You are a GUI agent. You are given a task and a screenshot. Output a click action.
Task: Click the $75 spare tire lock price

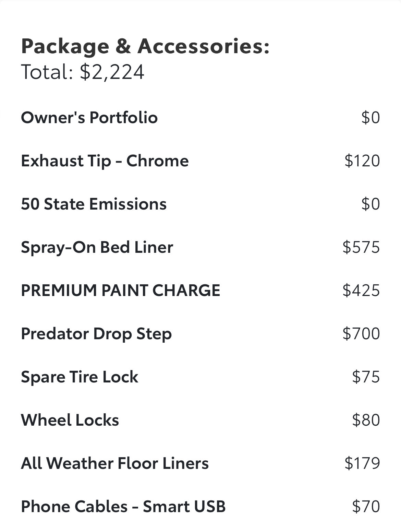pyautogui.click(x=366, y=377)
